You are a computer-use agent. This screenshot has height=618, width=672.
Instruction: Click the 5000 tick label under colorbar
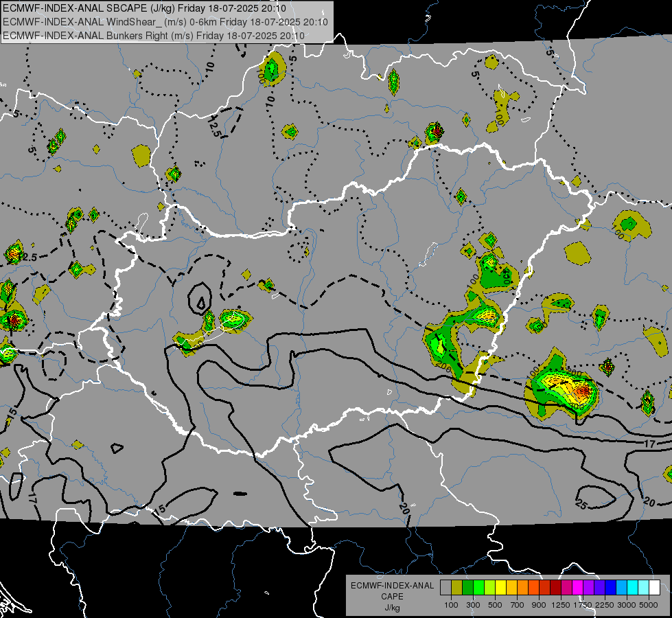pyautogui.click(x=649, y=605)
